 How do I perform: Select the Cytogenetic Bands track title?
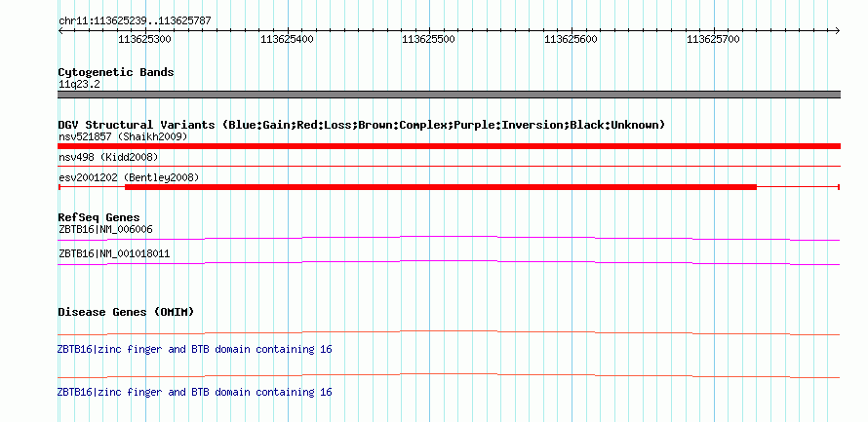click(x=116, y=72)
